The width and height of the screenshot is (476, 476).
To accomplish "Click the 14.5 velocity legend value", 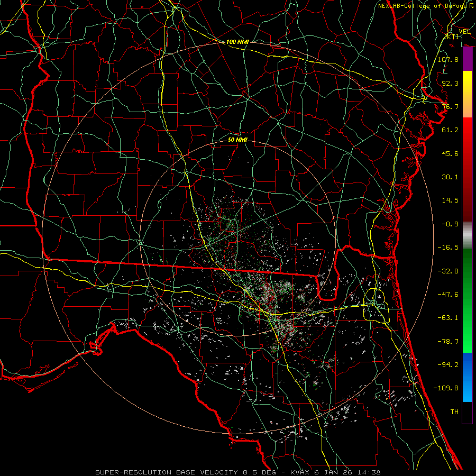I will [x=450, y=200].
